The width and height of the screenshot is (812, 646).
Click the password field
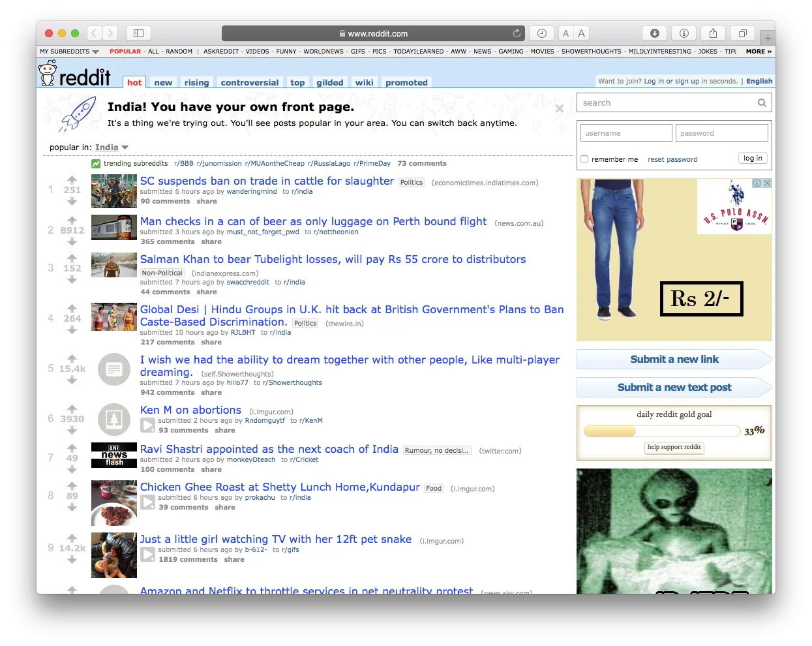[722, 133]
